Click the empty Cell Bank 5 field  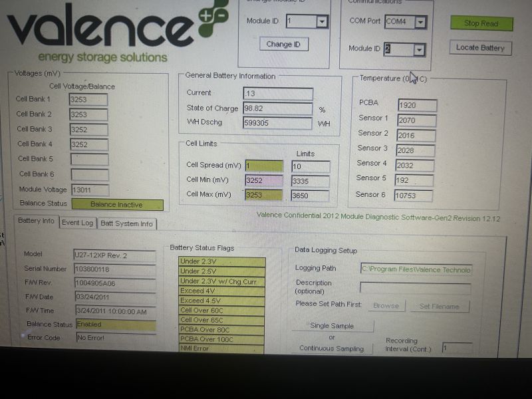coord(90,160)
